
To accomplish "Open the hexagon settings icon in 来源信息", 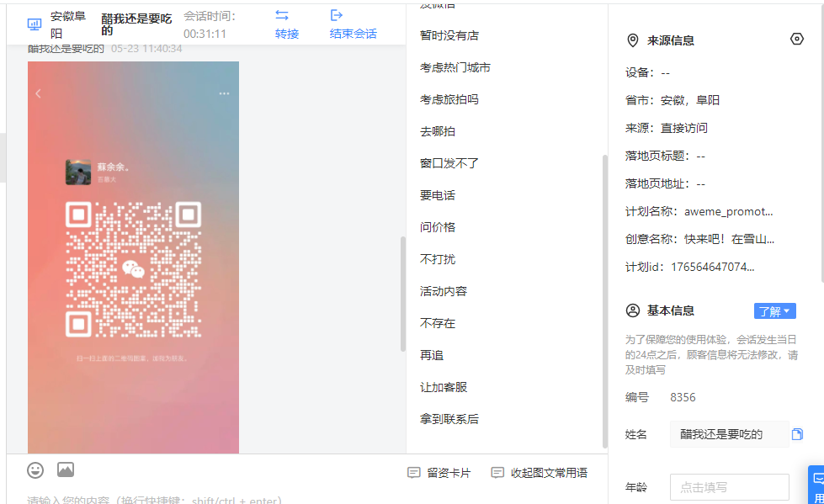I will coord(797,40).
